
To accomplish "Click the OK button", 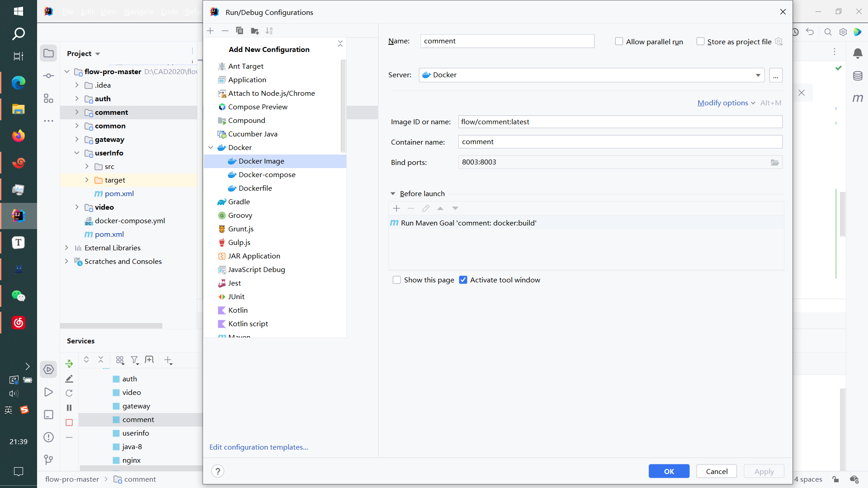I will tap(669, 471).
